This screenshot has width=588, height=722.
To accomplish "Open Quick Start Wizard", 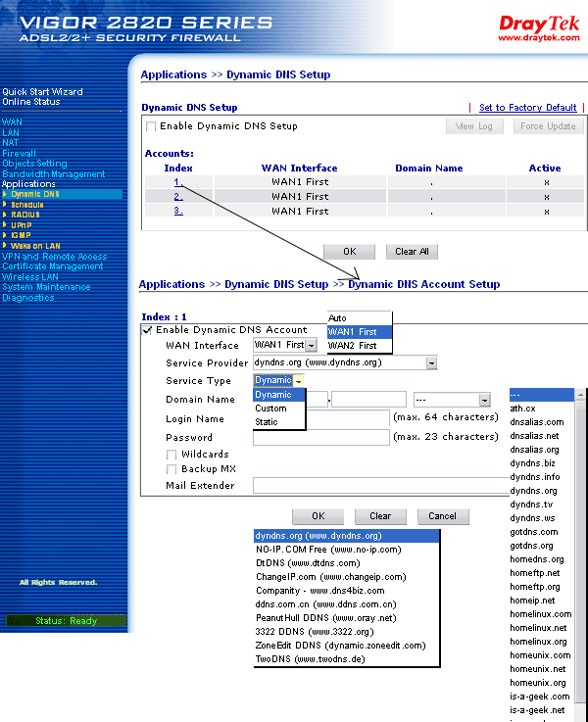I will coord(42,92).
